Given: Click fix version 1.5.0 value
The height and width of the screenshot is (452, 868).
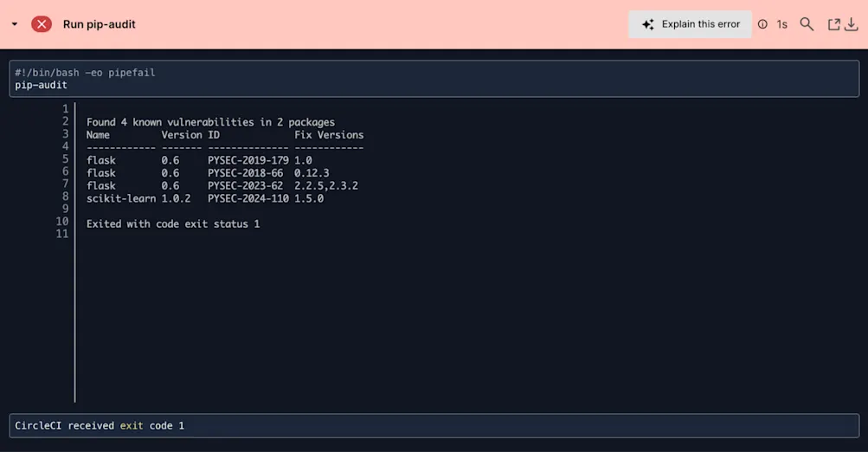Looking at the screenshot, I should (309, 198).
